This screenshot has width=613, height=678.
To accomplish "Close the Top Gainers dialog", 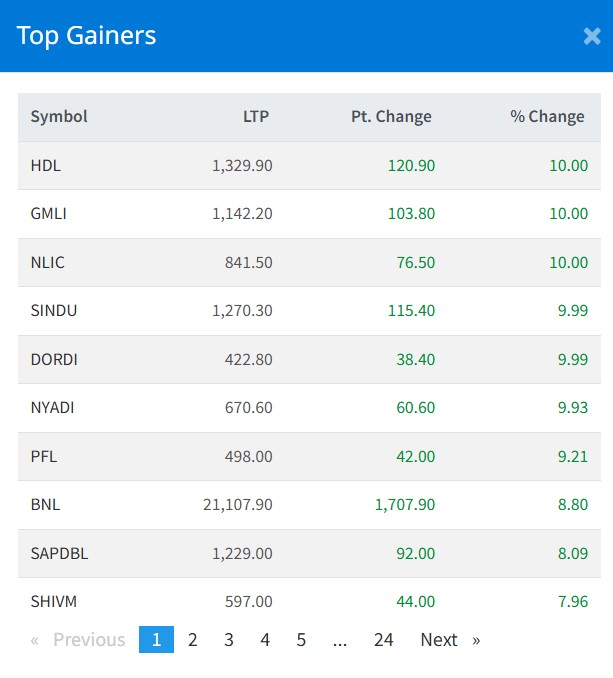I will click(x=591, y=37).
